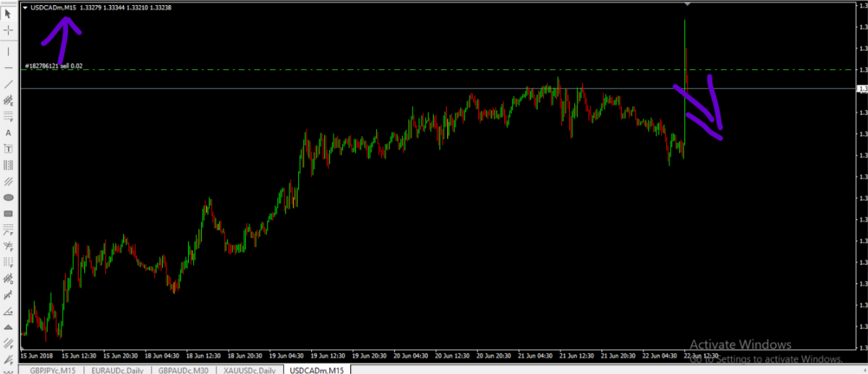Select the Trendline by Angle tool

coord(9,311)
